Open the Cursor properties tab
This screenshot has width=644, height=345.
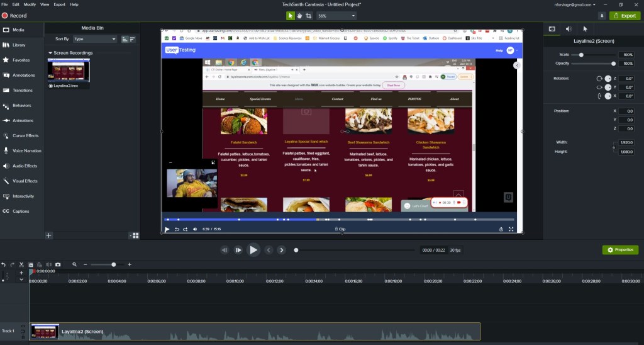586,29
